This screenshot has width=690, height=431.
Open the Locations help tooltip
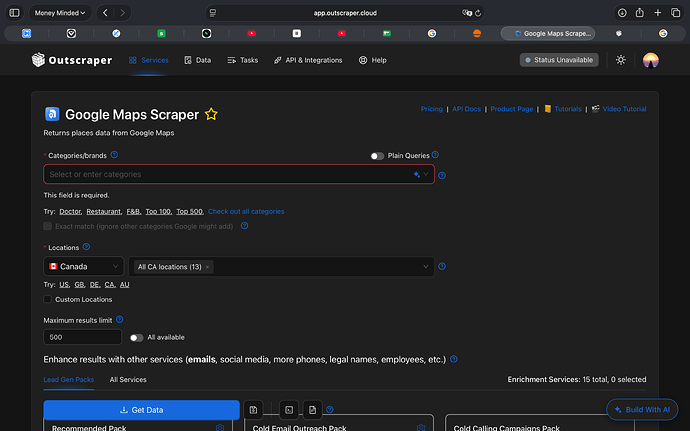pos(86,247)
